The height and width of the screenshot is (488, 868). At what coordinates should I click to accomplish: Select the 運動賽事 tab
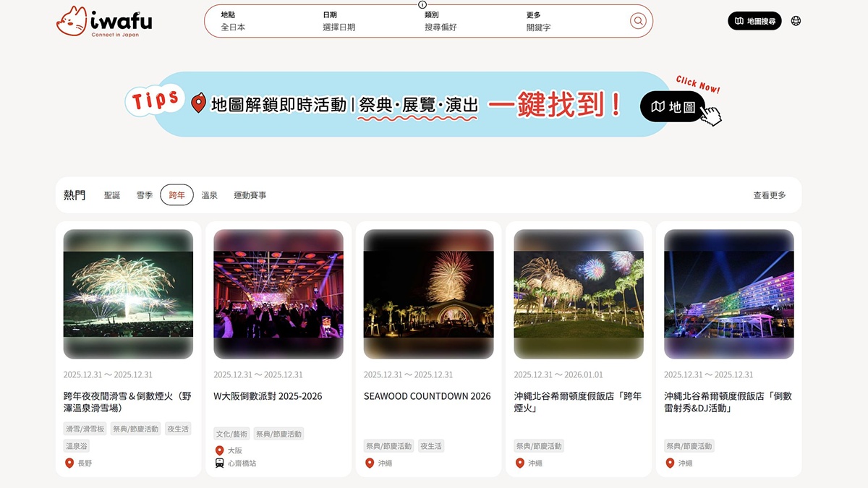coord(250,195)
